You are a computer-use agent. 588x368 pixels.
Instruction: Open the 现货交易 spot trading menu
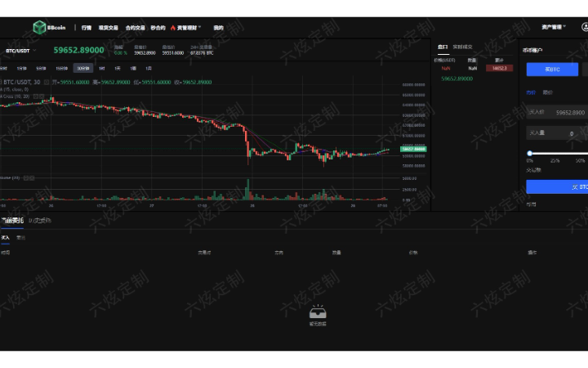[x=109, y=28]
